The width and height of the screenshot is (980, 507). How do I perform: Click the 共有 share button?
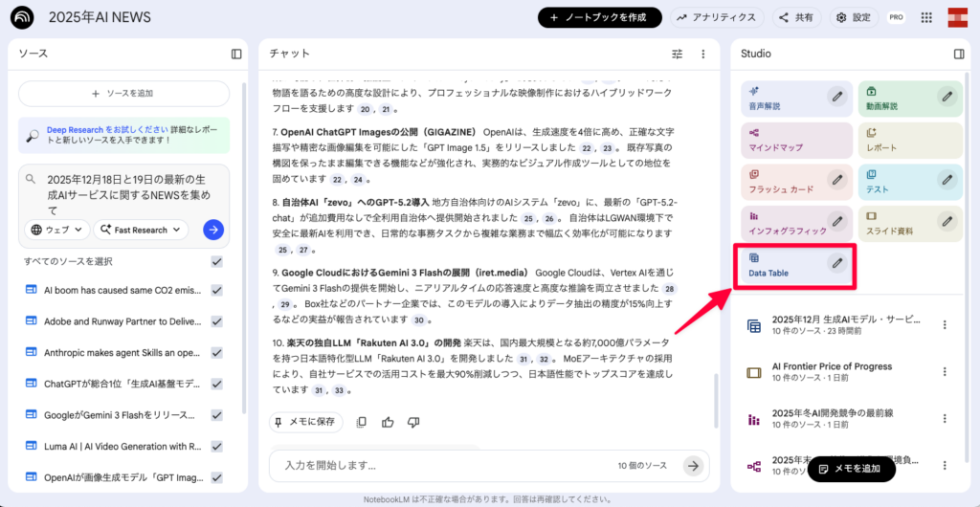coord(796,17)
